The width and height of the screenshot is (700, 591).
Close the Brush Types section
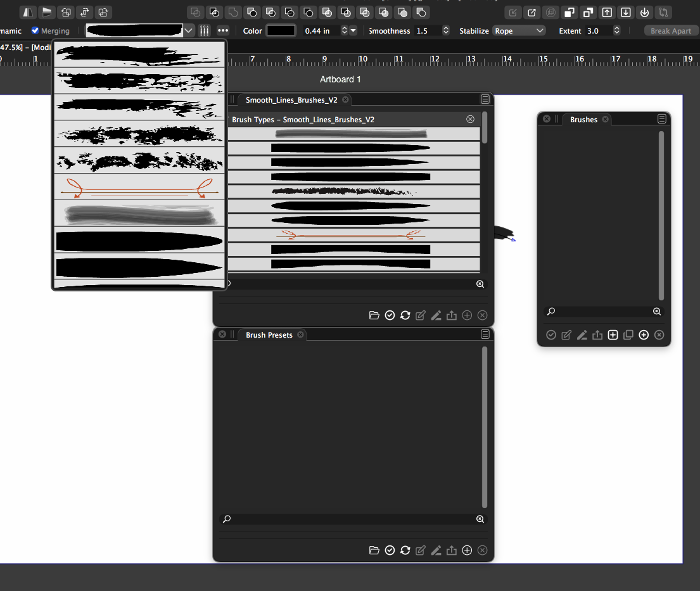(470, 119)
